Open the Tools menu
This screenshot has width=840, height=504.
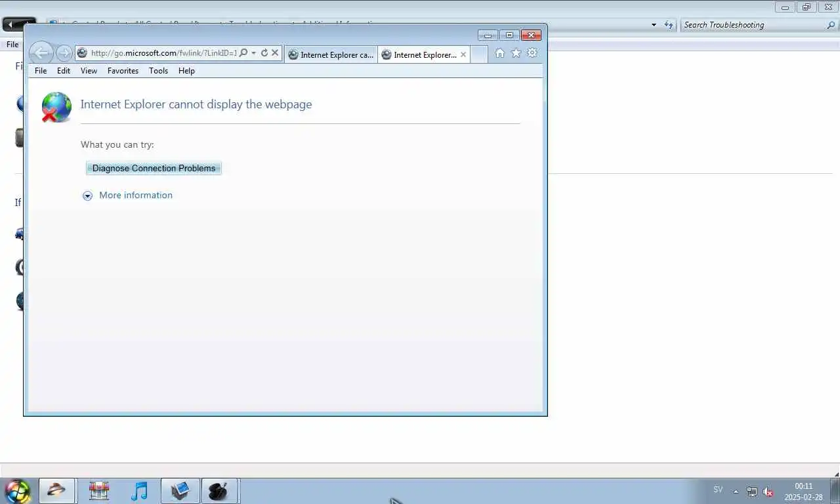point(158,71)
